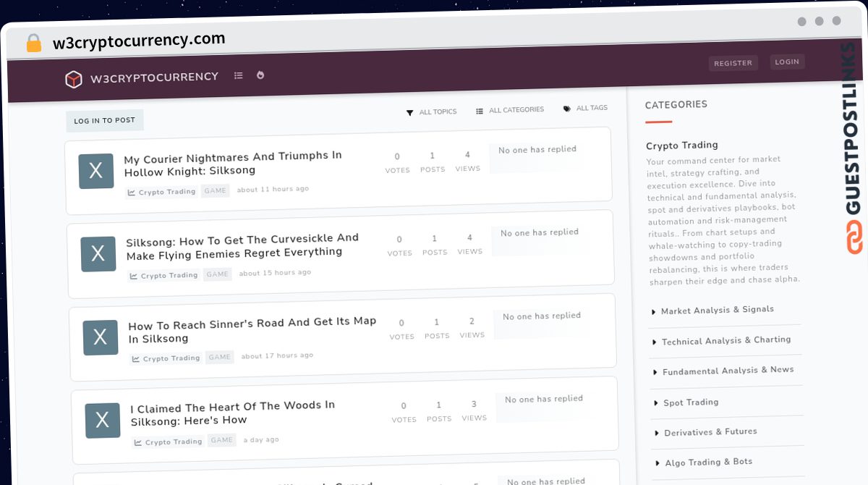Click the Register button

(733, 63)
